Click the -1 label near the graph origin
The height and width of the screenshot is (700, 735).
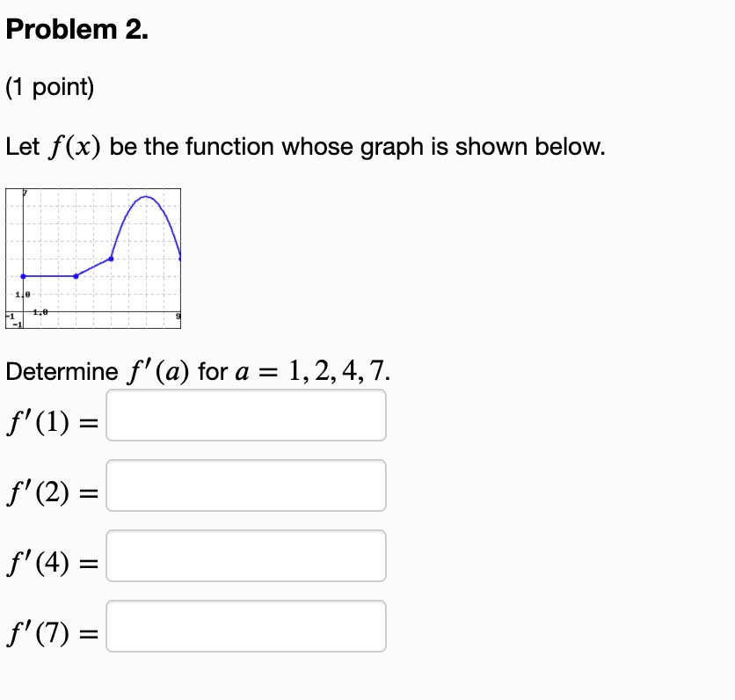pyautogui.click(x=10, y=315)
